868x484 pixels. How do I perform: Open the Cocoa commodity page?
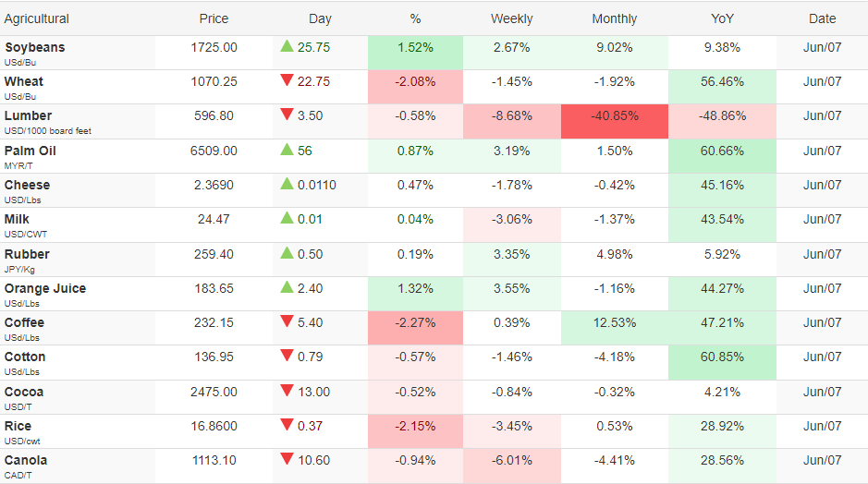pyautogui.click(x=24, y=393)
